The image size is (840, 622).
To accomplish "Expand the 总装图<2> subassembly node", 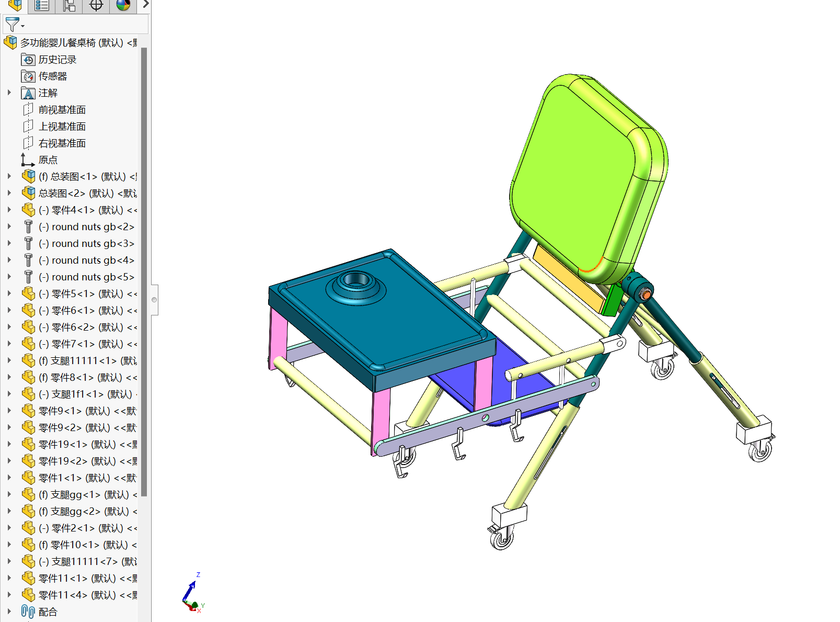I will point(9,193).
